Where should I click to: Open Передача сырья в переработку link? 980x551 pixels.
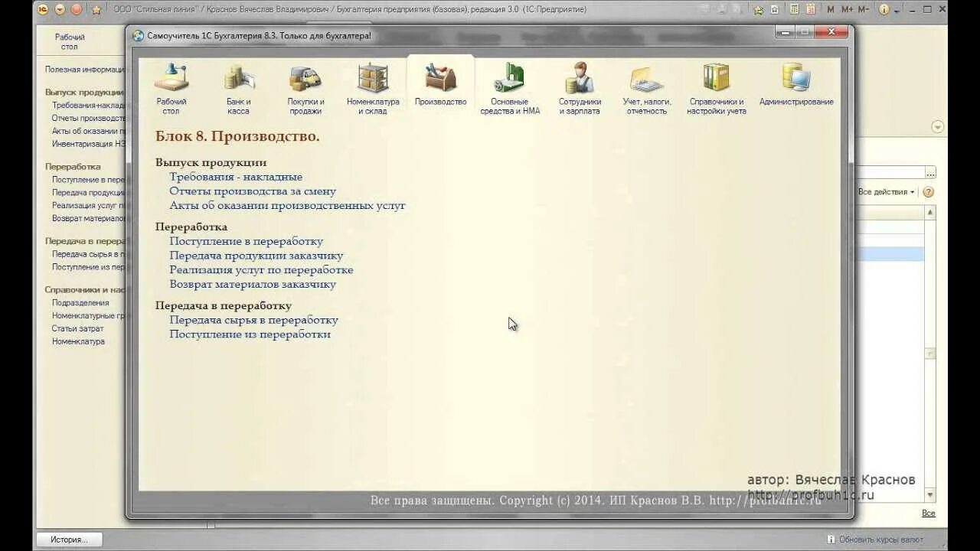click(x=253, y=320)
